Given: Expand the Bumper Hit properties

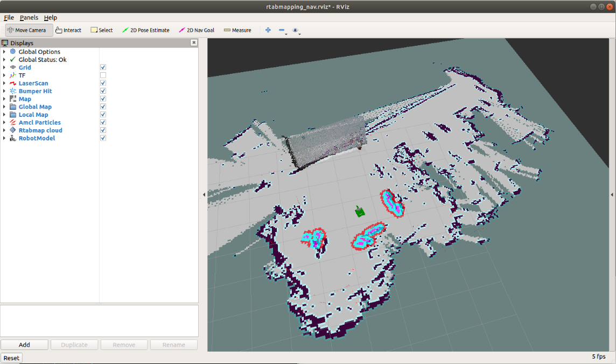Looking at the screenshot, I should pyautogui.click(x=4, y=90).
